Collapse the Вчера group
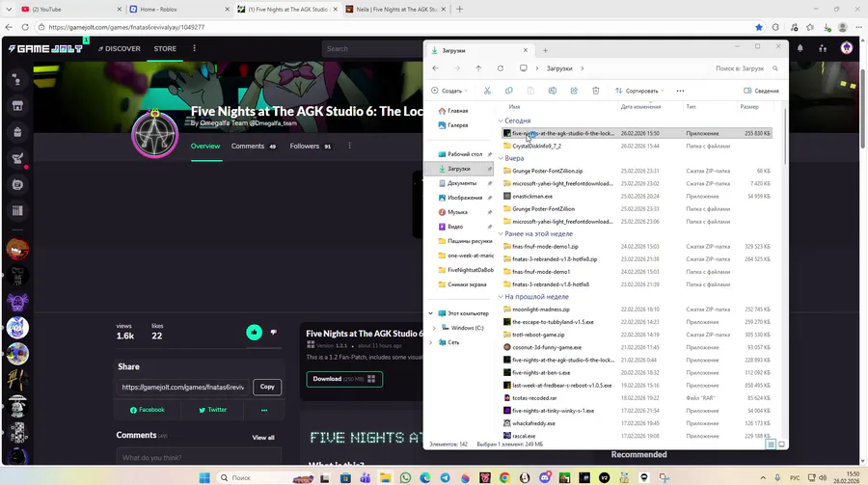The image size is (868, 485). point(501,158)
